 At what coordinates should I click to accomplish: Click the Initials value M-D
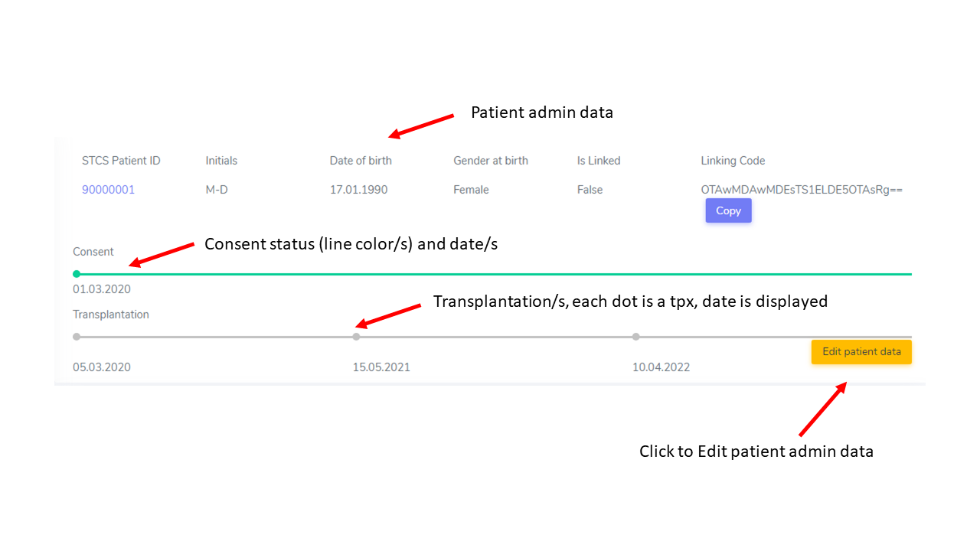pos(217,190)
